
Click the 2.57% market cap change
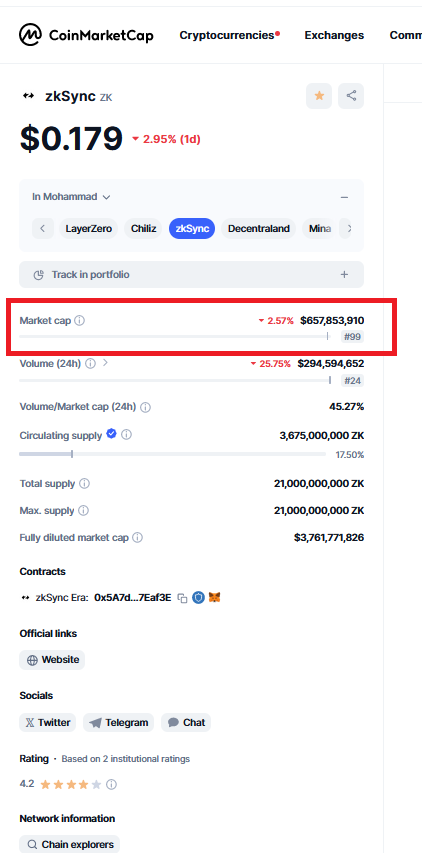click(276, 320)
